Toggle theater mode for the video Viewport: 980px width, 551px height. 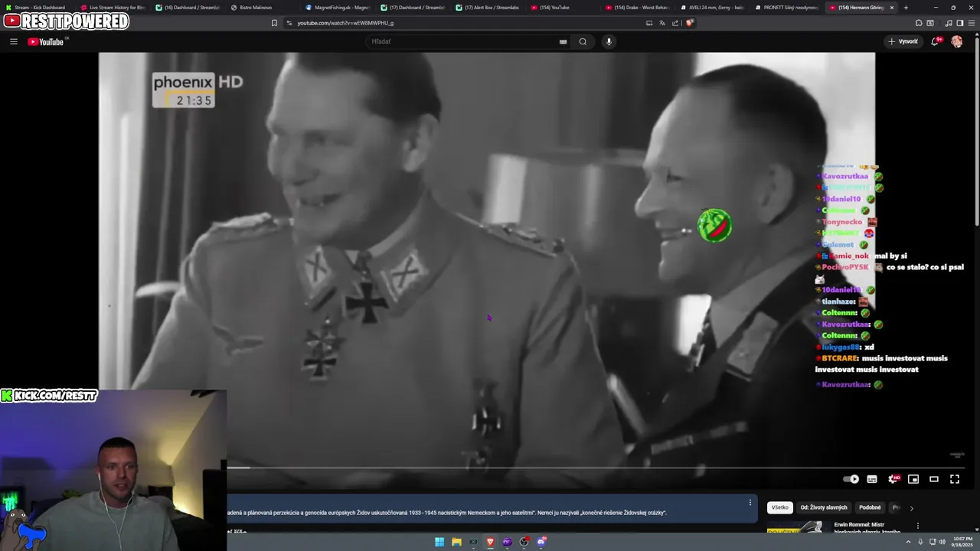click(934, 479)
